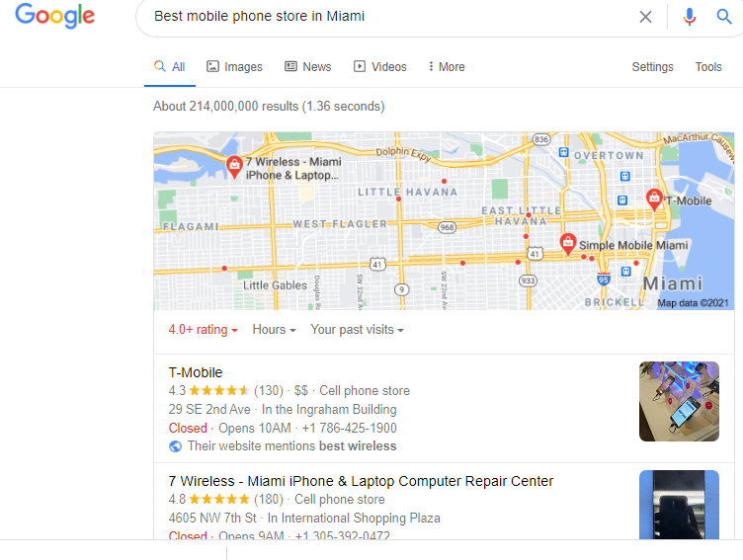Start voice search with microphone icon
Screen dimensions: 743x560
point(690,17)
